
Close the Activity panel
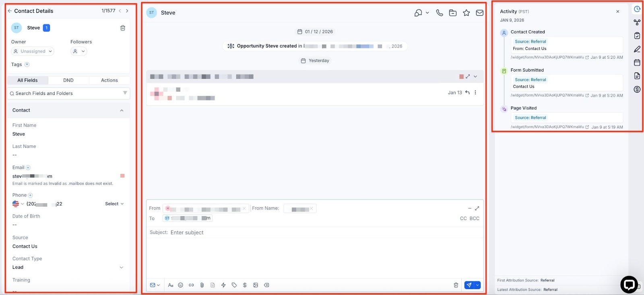618,12
